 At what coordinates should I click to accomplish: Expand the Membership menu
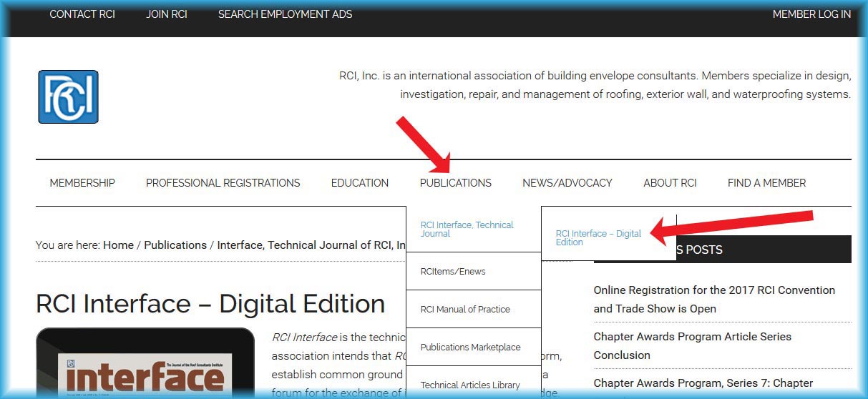coord(82,183)
